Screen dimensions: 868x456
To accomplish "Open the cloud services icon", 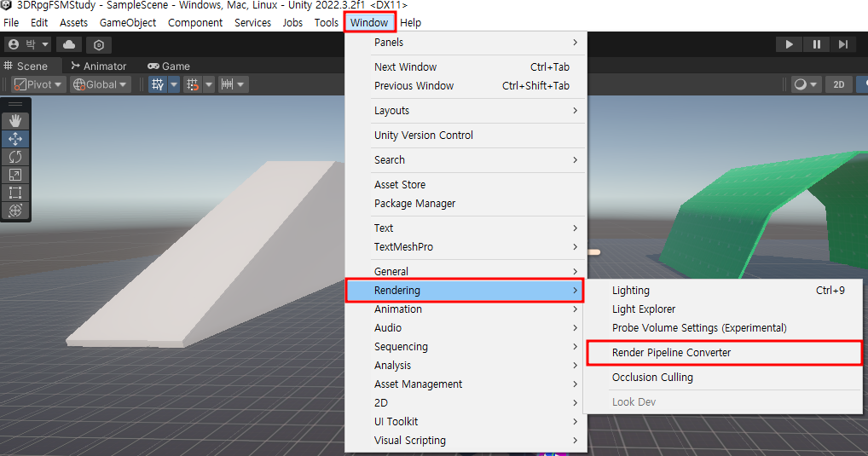I will click(69, 44).
